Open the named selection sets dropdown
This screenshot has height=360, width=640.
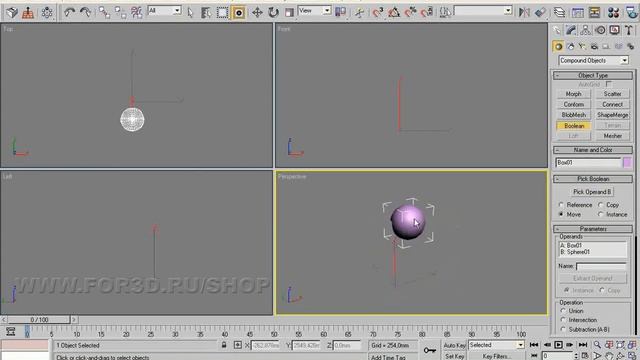pyautogui.click(x=483, y=11)
